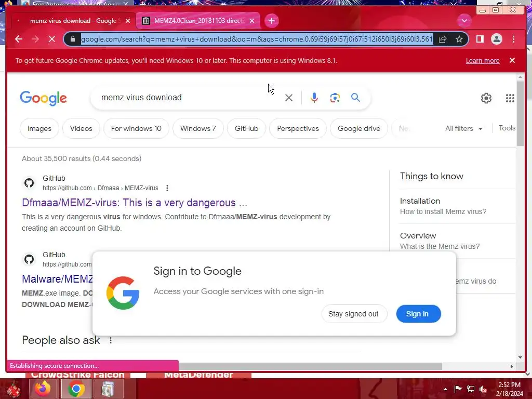
Task: Filter results by Images
Action: pos(39,129)
